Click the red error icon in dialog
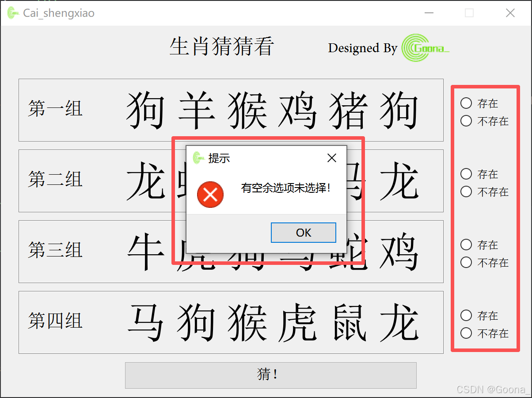532x398 pixels. (x=210, y=194)
